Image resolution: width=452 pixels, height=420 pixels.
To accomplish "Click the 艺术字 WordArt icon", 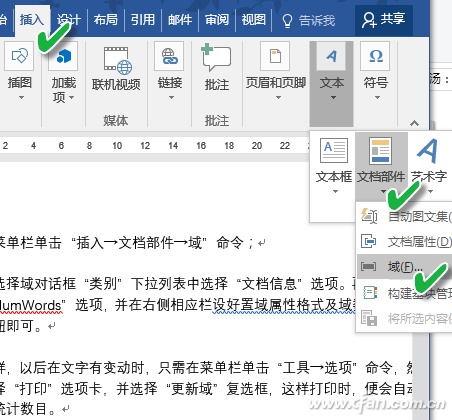I will tap(428, 151).
